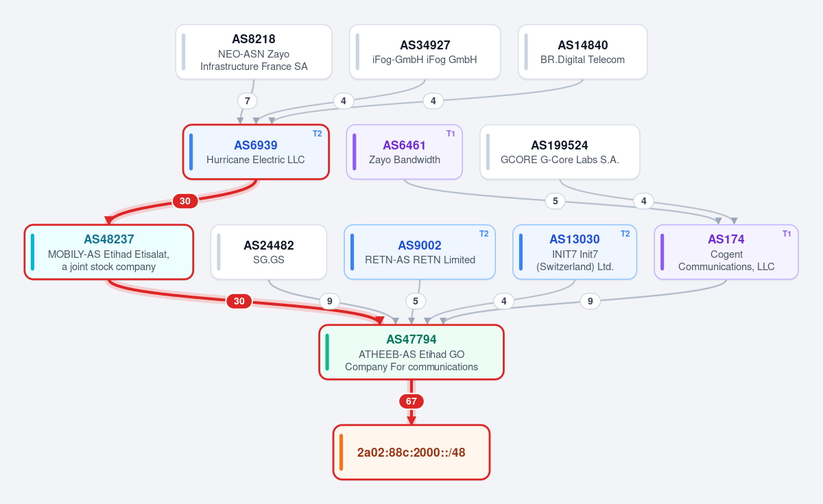Click the 9 edge label under AS24482
Viewport: 823px width, 504px height.
coord(329,301)
